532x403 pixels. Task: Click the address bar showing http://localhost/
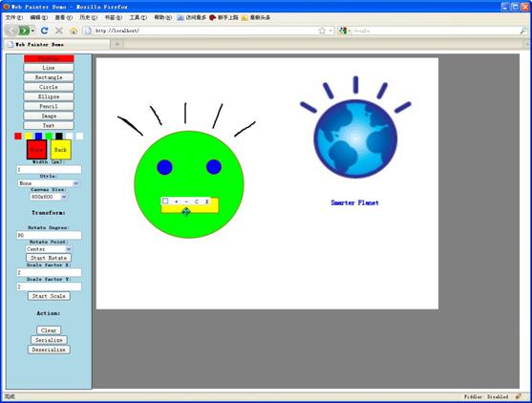203,31
